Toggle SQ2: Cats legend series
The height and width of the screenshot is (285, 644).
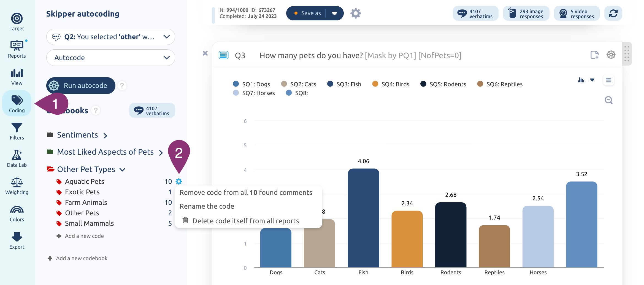point(299,84)
